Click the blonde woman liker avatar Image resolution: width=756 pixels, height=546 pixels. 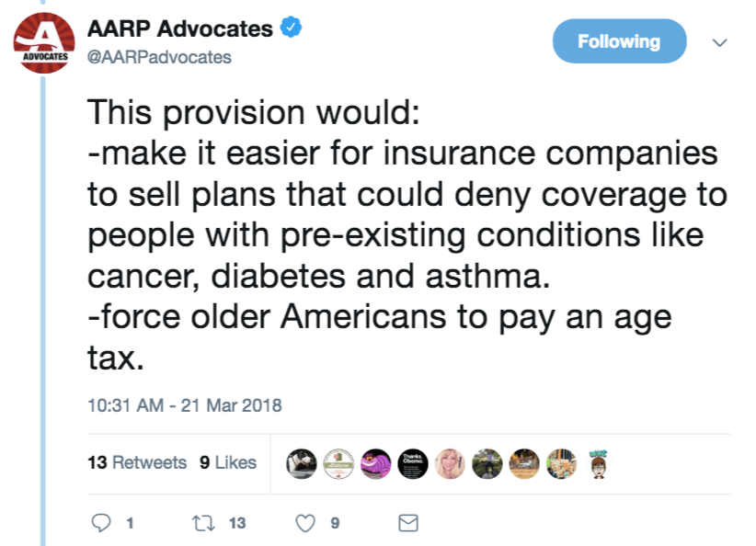(x=450, y=463)
